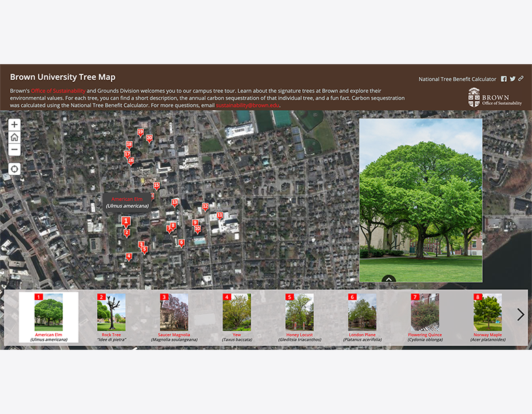Open Office of Sustainability link
The height and width of the screenshot is (414, 532).
(x=58, y=91)
